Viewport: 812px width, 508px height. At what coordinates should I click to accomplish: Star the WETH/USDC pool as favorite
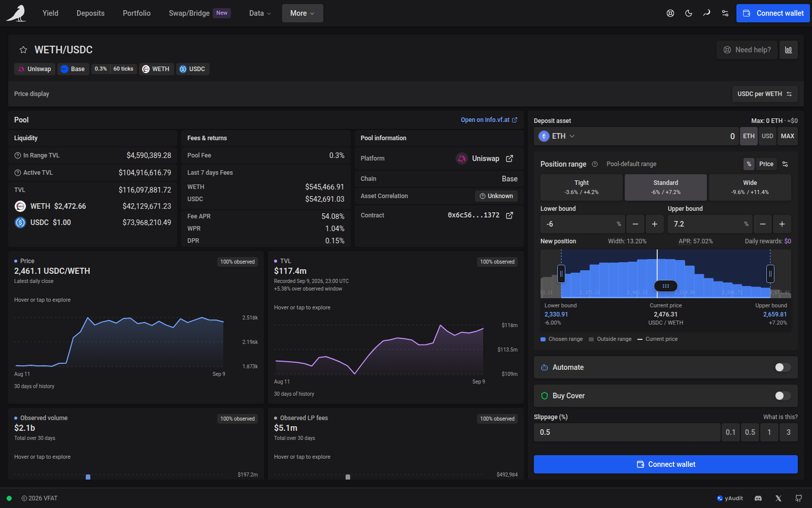(23, 50)
